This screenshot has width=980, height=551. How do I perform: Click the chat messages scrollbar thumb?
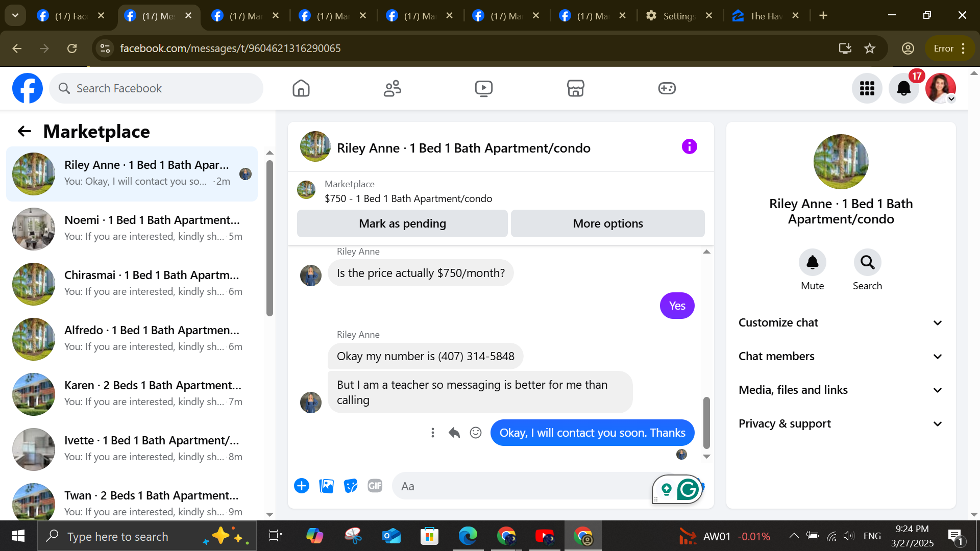click(x=706, y=422)
